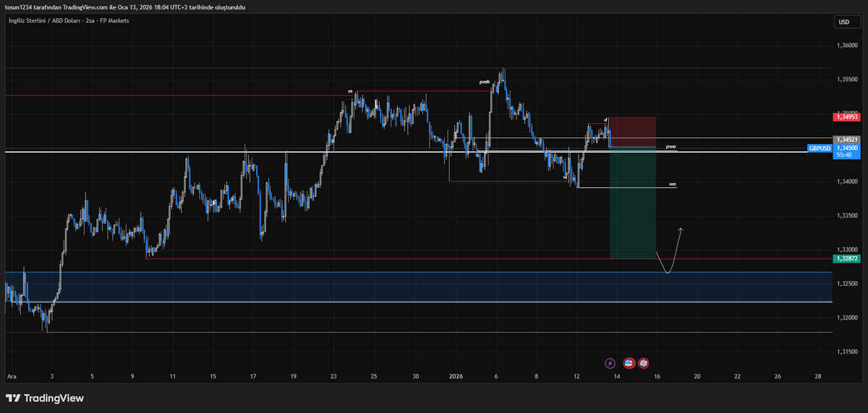Click the '2026' year label on time axis

coord(456,377)
